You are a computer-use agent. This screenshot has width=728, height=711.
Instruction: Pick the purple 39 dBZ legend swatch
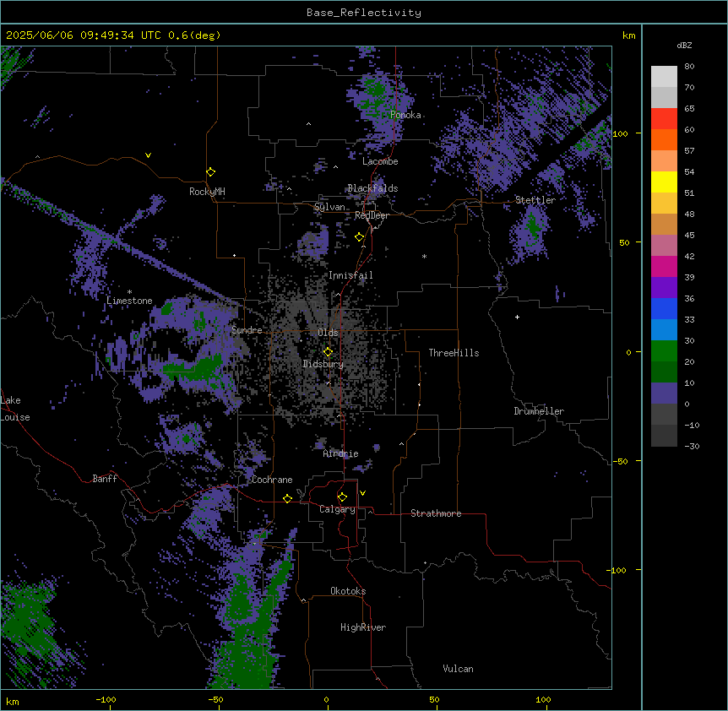tap(664, 288)
